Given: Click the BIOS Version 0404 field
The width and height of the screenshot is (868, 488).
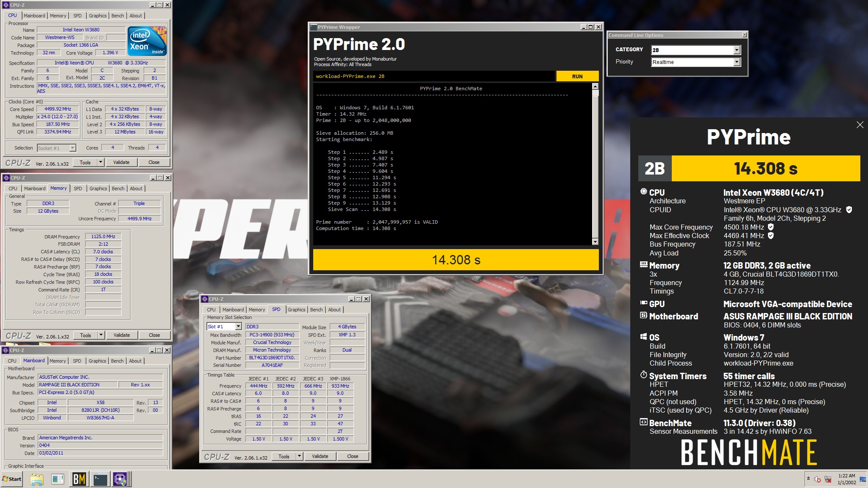Looking at the screenshot, I should (x=100, y=445).
